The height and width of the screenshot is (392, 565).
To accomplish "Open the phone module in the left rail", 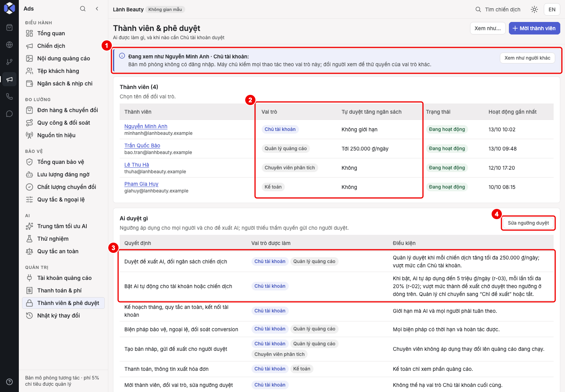I will 9,96.
